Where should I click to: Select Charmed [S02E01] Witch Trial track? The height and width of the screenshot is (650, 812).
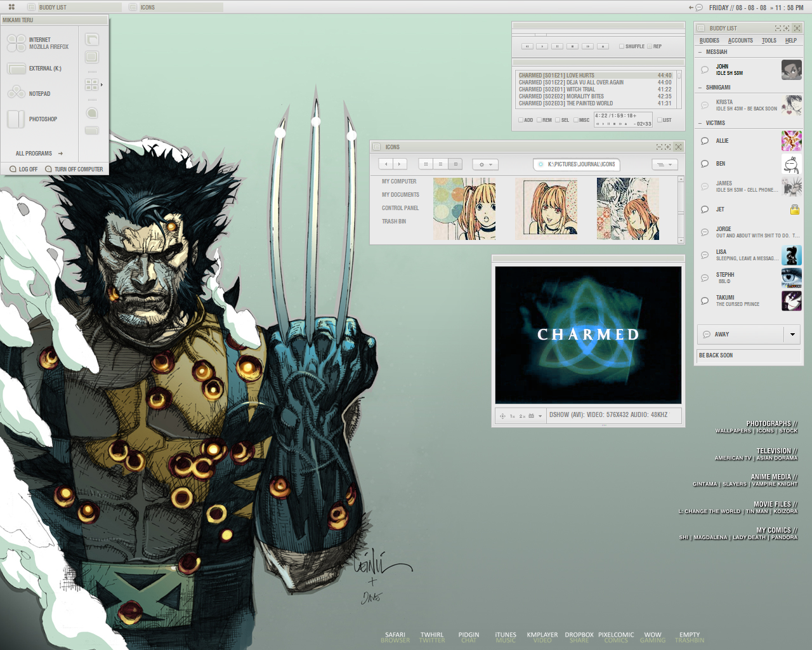[x=595, y=90]
